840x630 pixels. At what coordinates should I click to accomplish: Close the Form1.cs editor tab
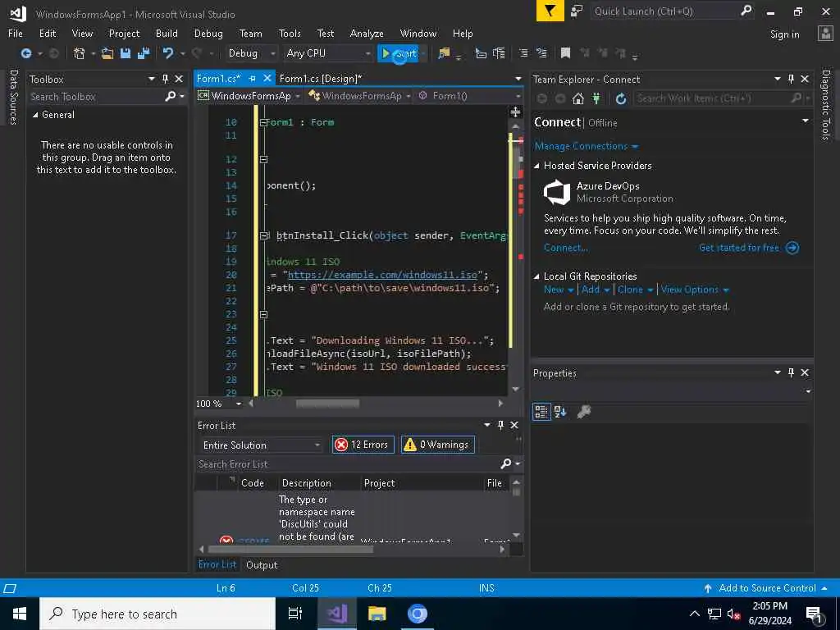pos(267,78)
